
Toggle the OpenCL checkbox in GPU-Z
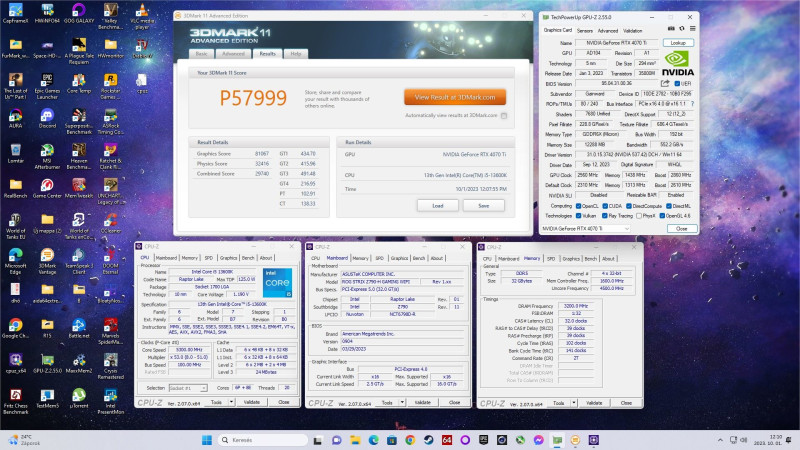(x=578, y=206)
